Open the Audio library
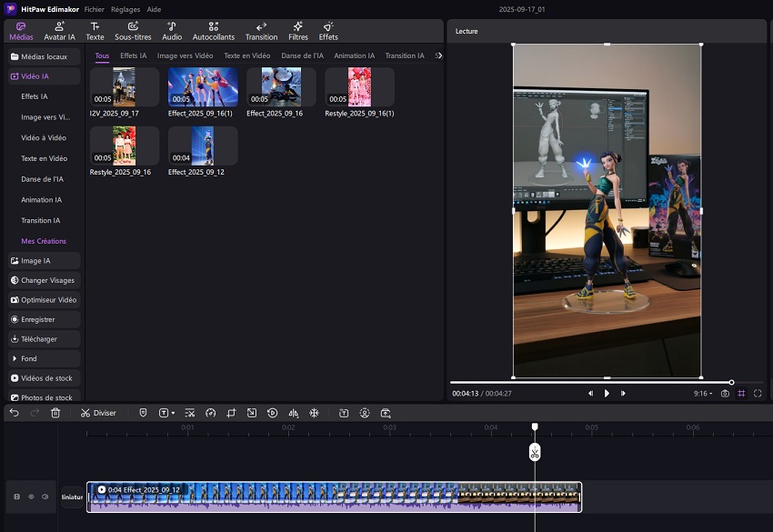 [172, 31]
